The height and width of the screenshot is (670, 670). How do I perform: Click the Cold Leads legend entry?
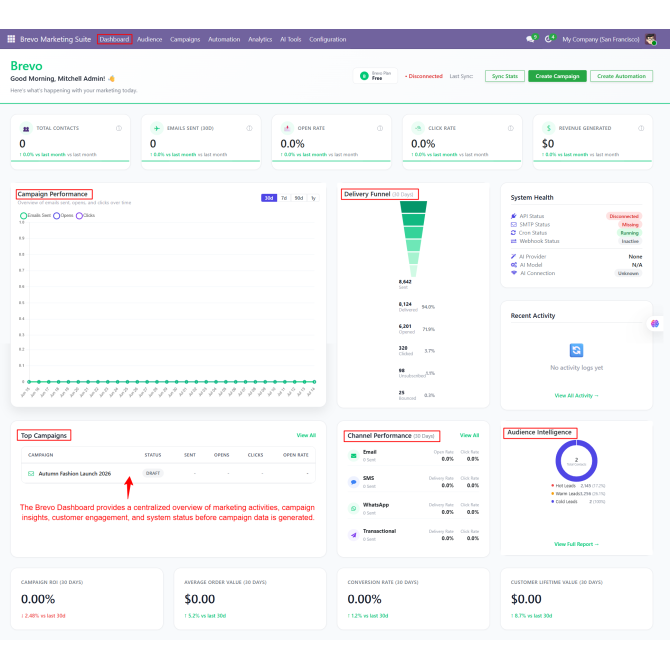(x=578, y=502)
